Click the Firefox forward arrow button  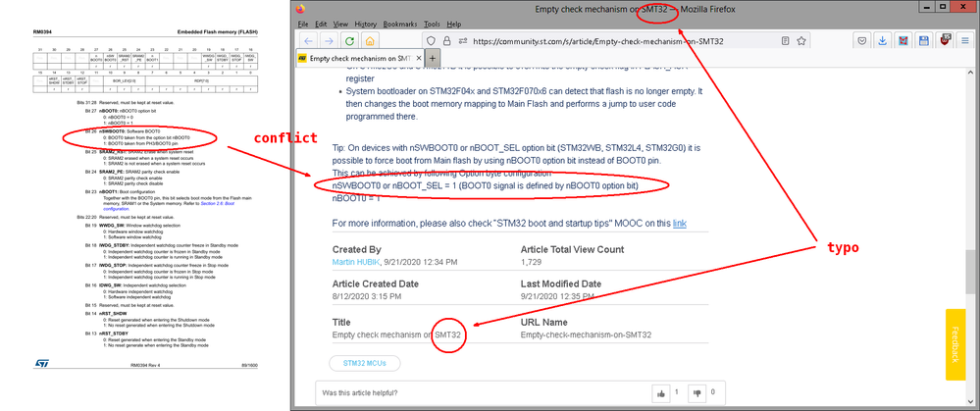click(329, 41)
